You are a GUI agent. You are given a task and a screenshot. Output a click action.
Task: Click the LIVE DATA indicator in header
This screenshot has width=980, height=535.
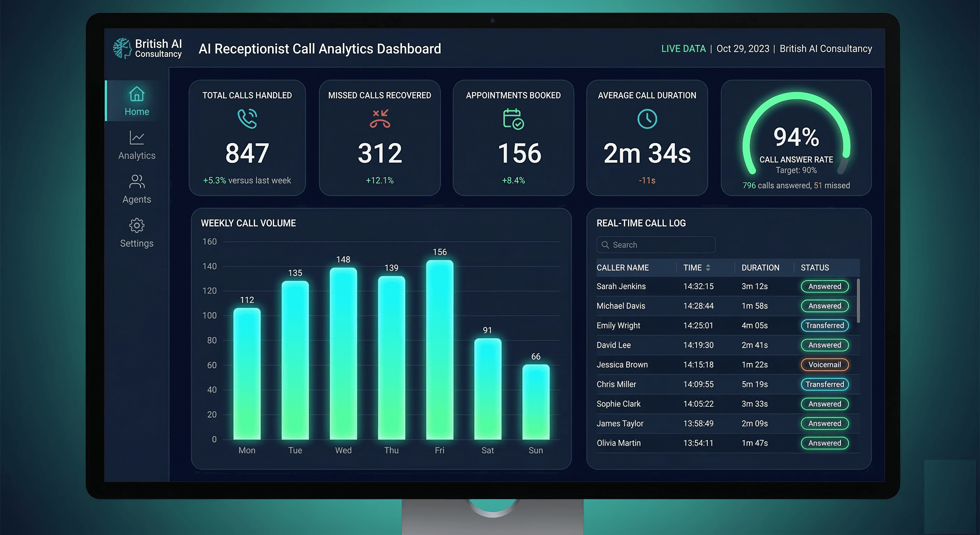pyautogui.click(x=683, y=49)
